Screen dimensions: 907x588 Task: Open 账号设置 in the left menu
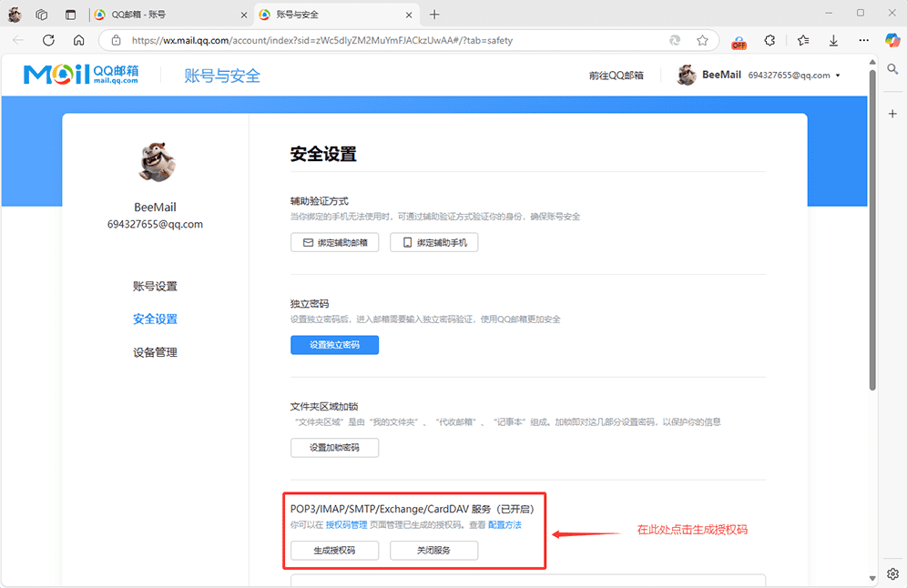click(155, 286)
